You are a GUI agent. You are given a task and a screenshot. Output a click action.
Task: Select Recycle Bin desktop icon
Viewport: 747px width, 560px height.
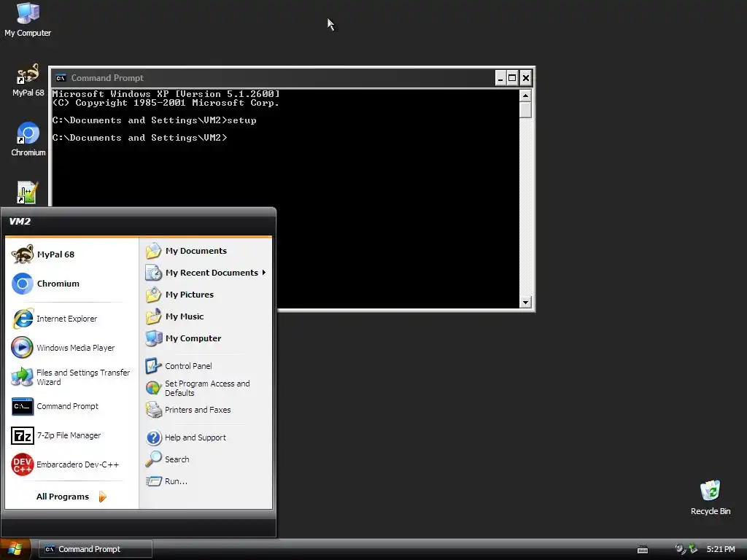click(x=711, y=498)
